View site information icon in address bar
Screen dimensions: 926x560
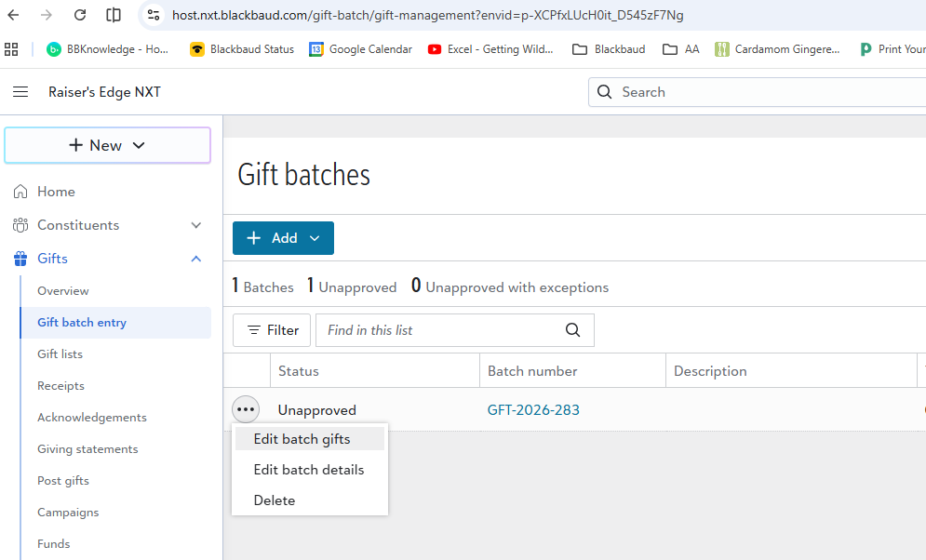tap(154, 15)
